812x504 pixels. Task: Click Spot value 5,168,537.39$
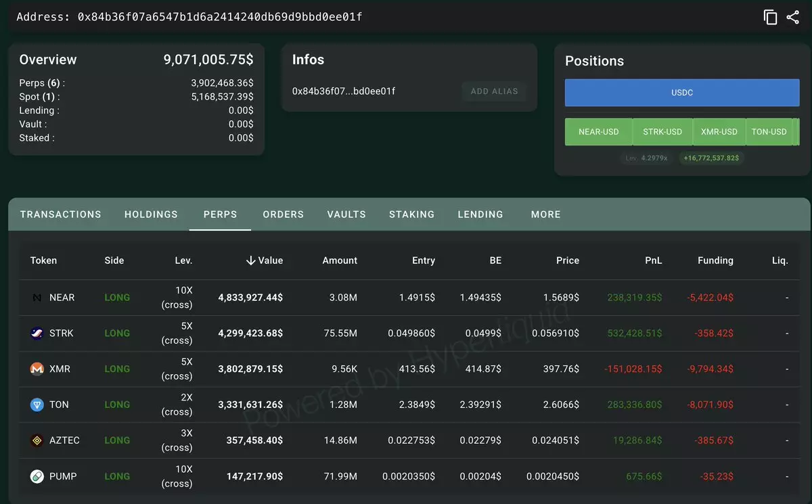[223, 97]
